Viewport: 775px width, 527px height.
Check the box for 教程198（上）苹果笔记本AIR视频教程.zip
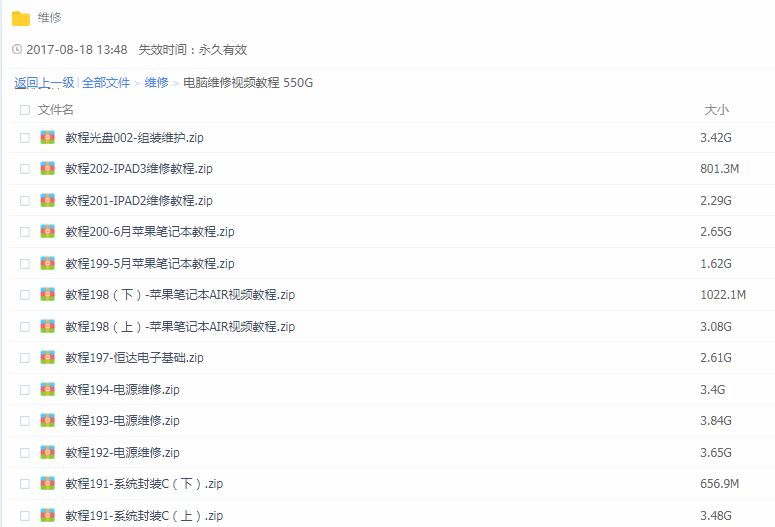(x=25, y=327)
